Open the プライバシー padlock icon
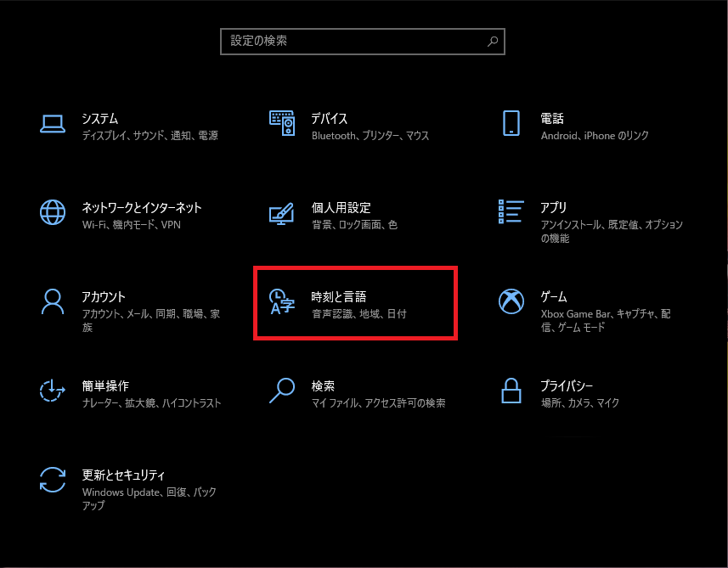 [511, 391]
